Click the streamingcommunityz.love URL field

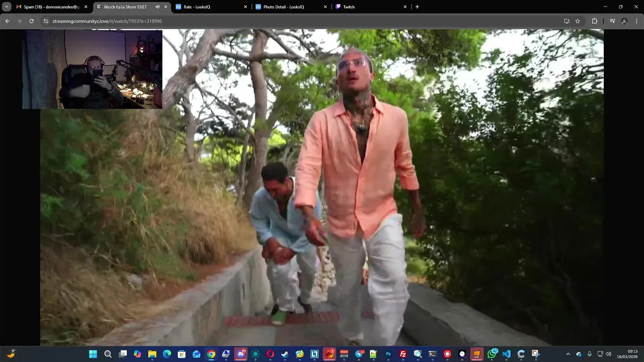click(302, 21)
